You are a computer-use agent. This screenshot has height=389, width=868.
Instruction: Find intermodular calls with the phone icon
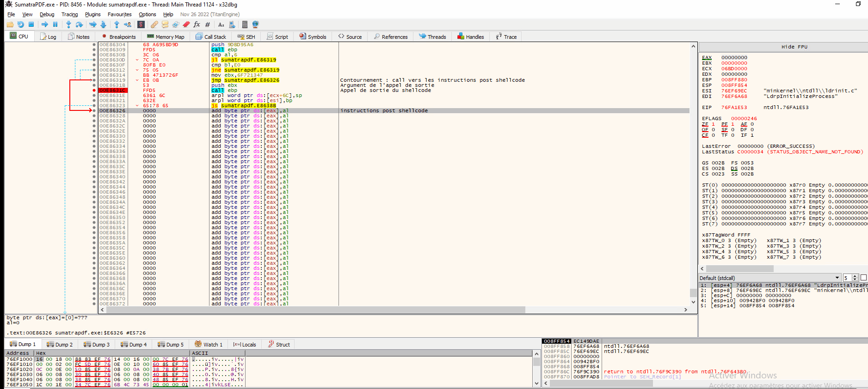232,24
